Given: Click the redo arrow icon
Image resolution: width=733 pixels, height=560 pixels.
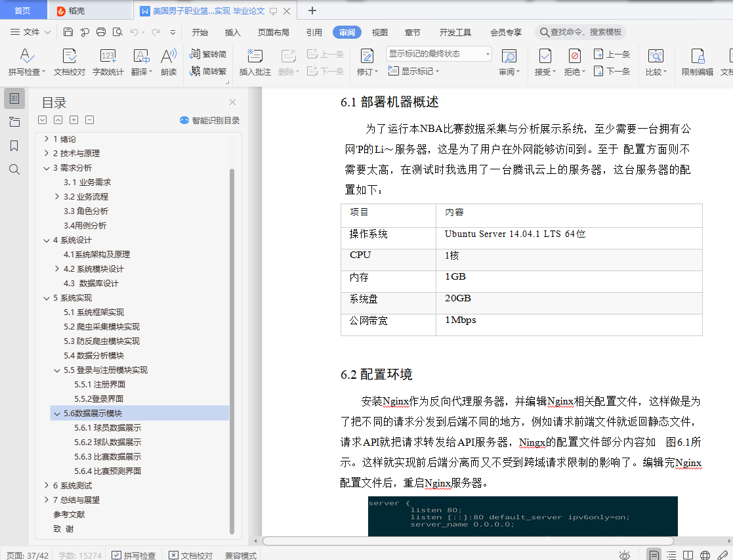Looking at the screenshot, I should tap(156, 32).
